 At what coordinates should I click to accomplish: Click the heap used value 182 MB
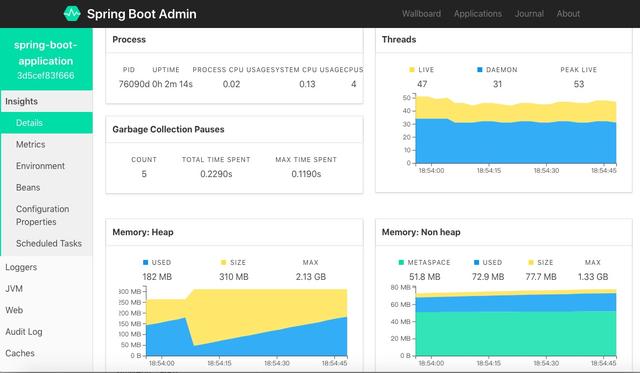click(157, 277)
